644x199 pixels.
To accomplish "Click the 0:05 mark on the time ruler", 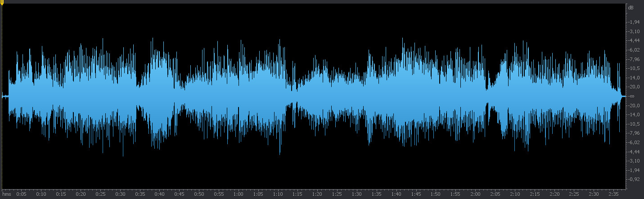I will tap(21, 194).
